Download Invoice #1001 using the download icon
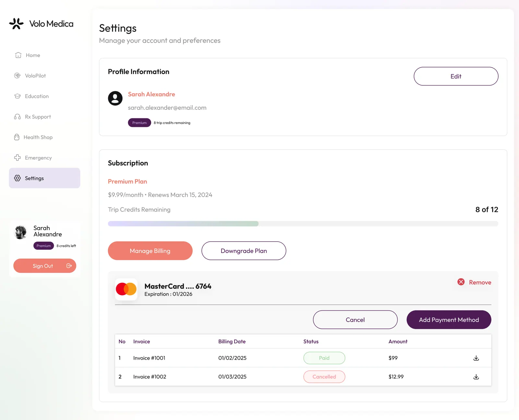 click(x=476, y=358)
